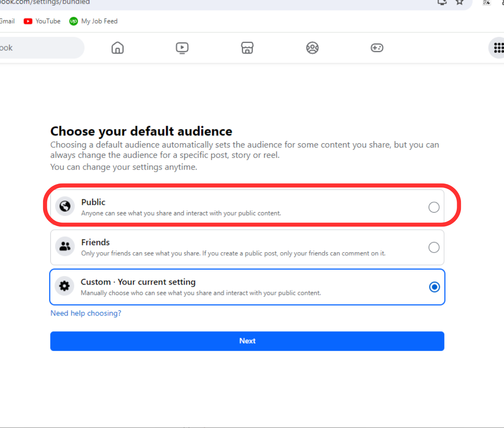Click the Next button
The image size is (504, 428).
[247, 341]
